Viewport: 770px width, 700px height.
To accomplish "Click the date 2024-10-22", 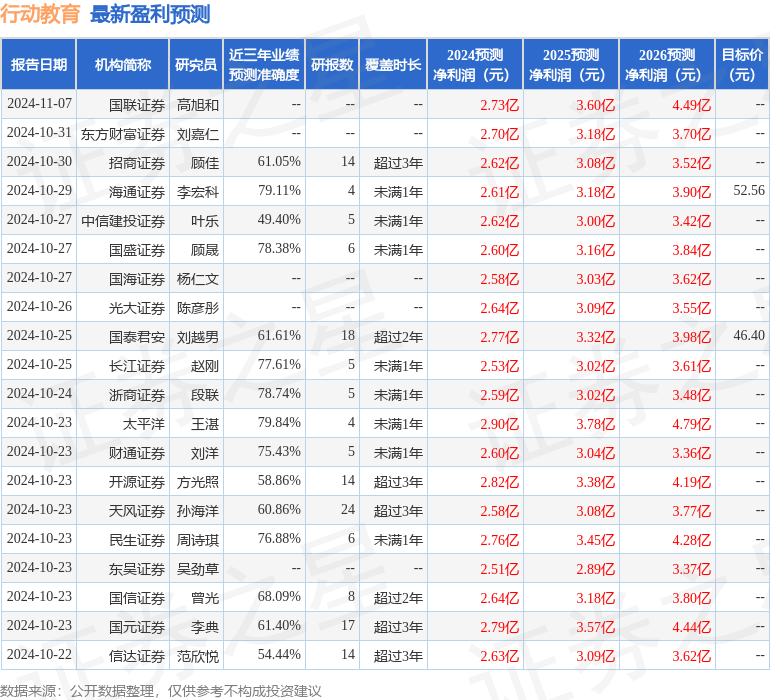I will pos(39,654).
